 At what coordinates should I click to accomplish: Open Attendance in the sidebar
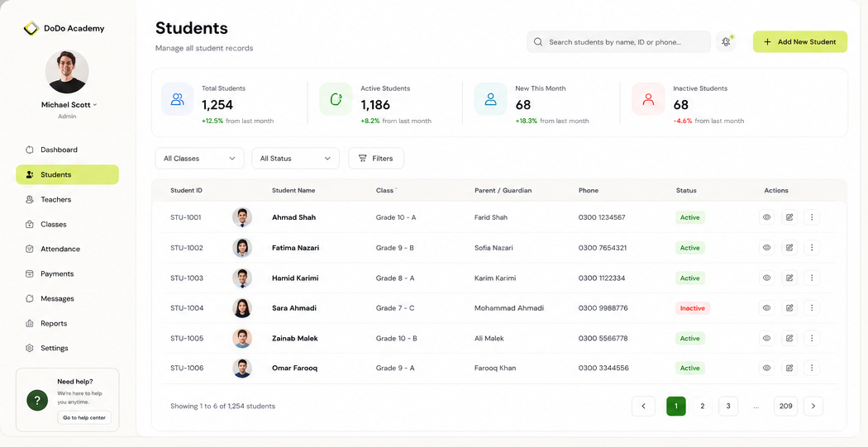67,249
